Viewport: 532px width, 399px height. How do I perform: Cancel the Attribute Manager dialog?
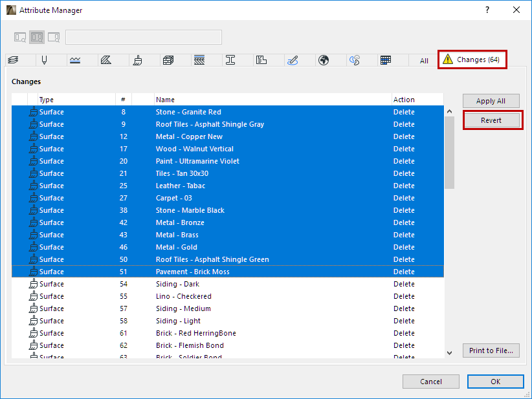click(x=430, y=382)
